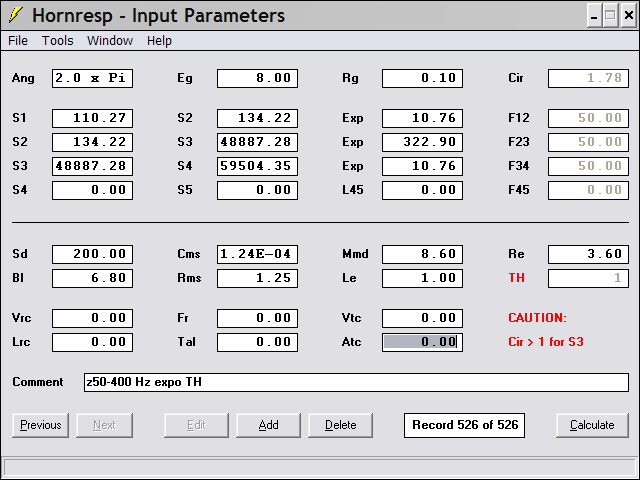Select the highlighted Atc input field
This screenshot has height=480, width=640.
click(x=422, y=342)
